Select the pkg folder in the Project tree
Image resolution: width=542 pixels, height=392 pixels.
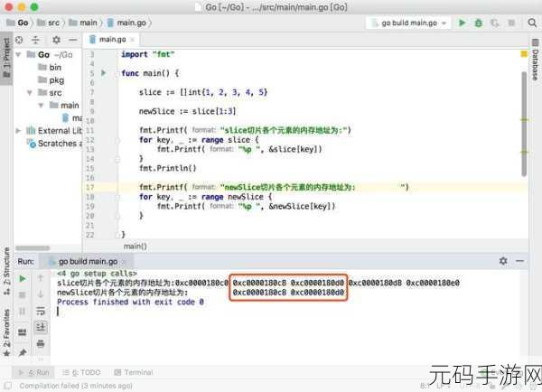pyautogui.click(x=51, y=80)
